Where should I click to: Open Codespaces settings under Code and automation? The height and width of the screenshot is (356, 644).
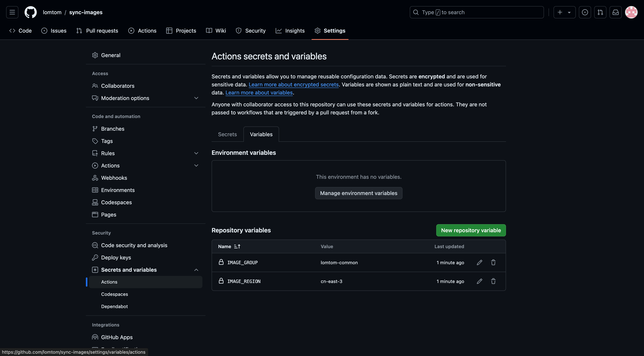145,202
